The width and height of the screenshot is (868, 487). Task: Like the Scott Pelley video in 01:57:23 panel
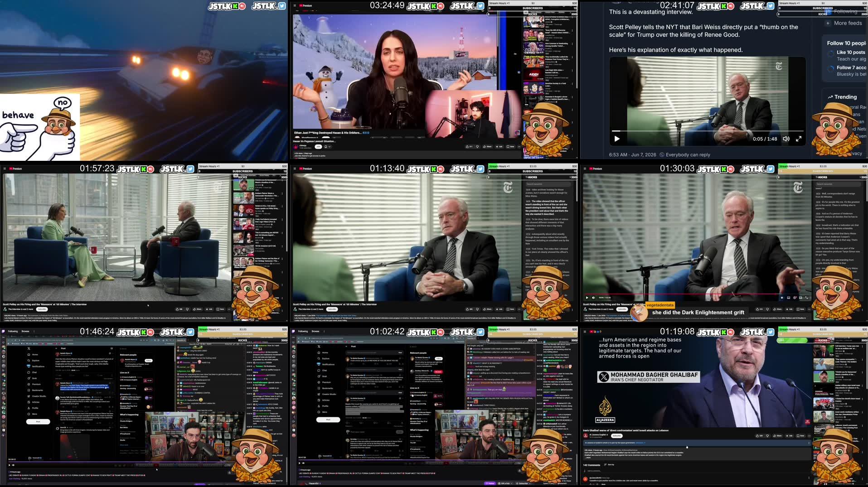179,309
